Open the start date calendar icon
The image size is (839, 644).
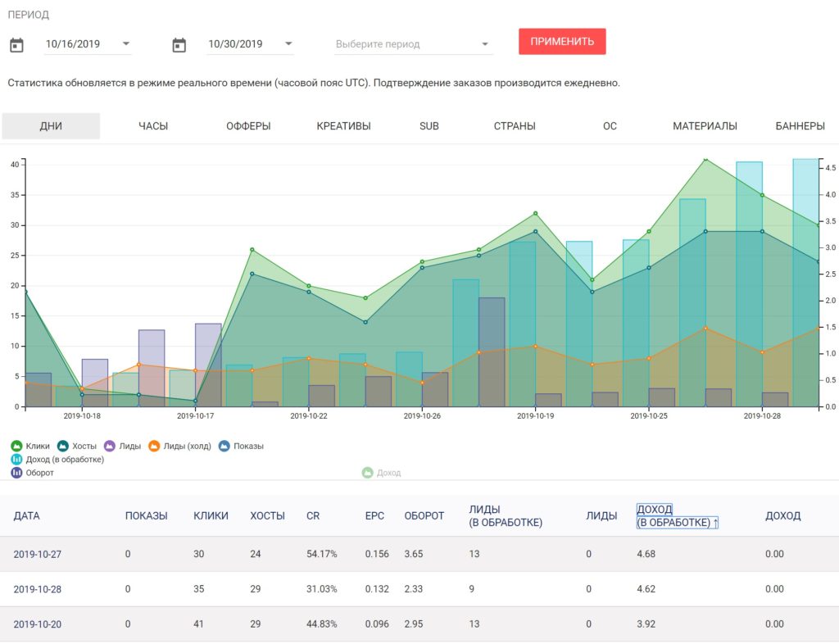point(16,45)
